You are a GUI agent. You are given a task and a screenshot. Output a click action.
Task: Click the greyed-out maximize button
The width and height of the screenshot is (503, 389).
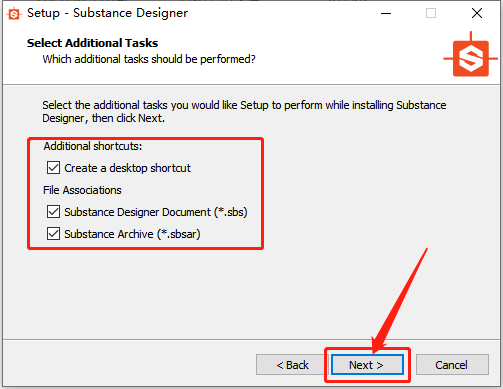(431, 14)
